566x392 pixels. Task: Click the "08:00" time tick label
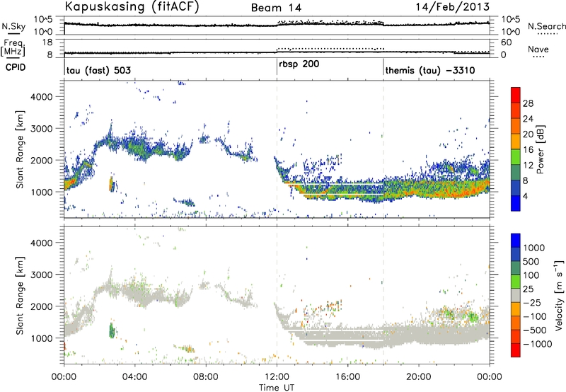pos(206,377)
